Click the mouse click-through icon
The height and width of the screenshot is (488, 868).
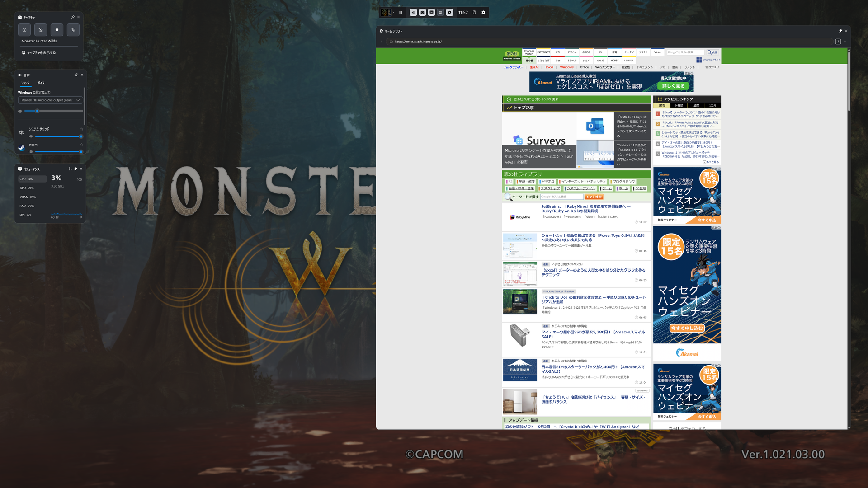click(474, 13)
